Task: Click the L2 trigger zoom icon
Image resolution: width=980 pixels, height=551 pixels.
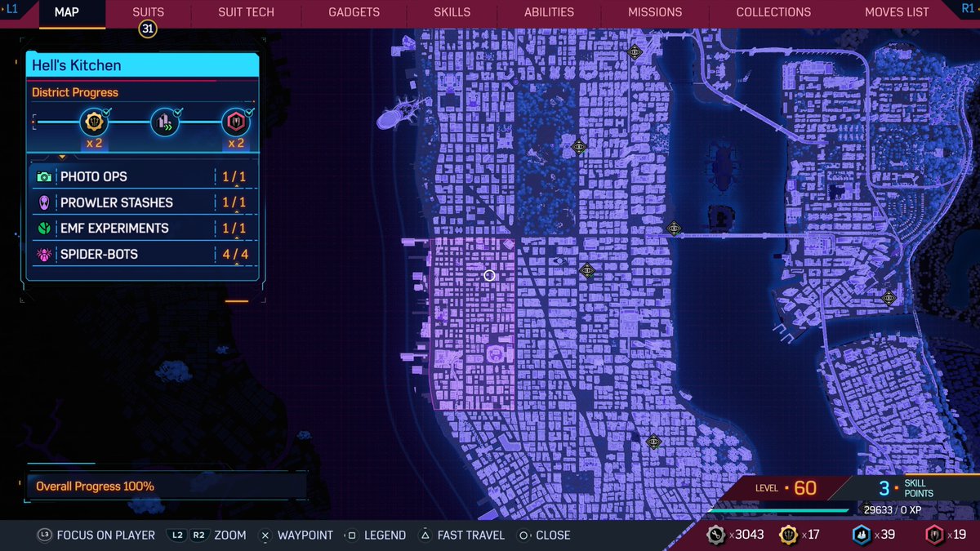Action: pos(176,535)
